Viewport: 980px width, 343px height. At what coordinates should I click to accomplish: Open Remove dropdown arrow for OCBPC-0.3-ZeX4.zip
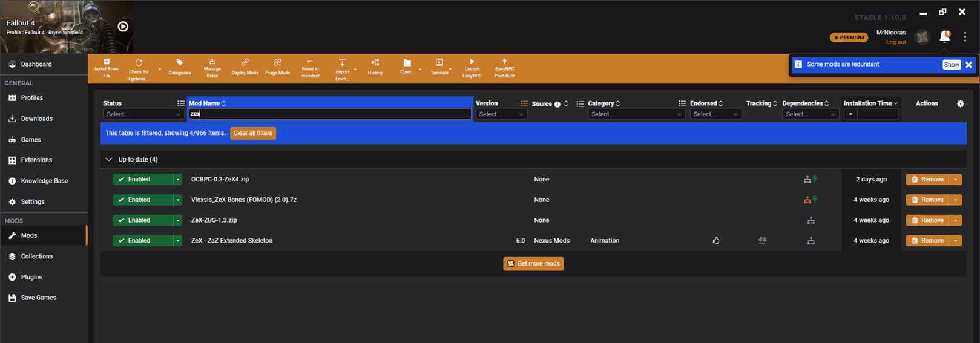tap(955, 180)
